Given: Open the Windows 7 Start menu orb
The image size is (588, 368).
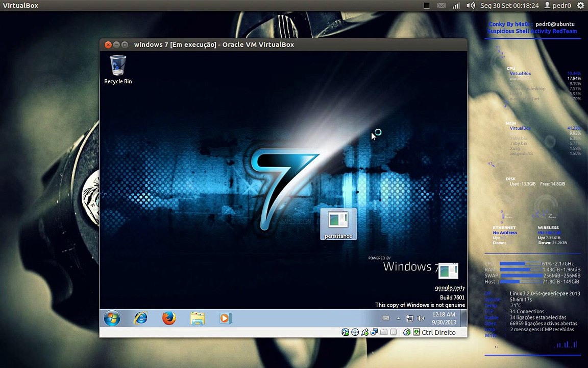Looking at the screenshot, I should pos(112,318).
